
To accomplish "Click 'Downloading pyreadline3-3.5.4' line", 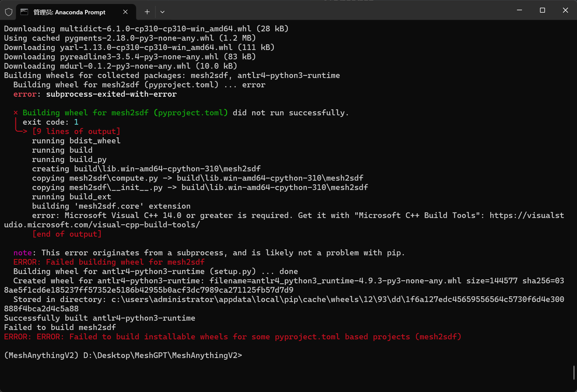I will 130,57.
